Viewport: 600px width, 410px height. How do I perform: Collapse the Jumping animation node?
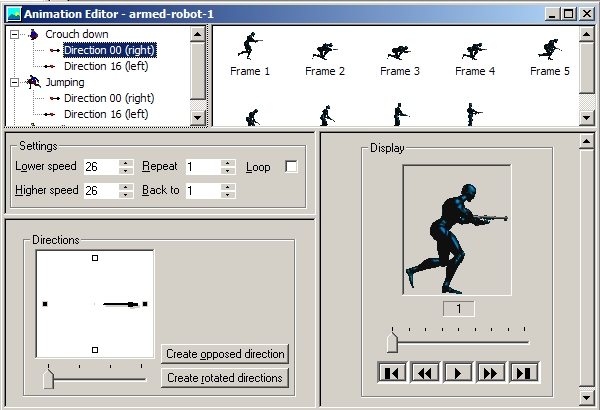[14, 82]
